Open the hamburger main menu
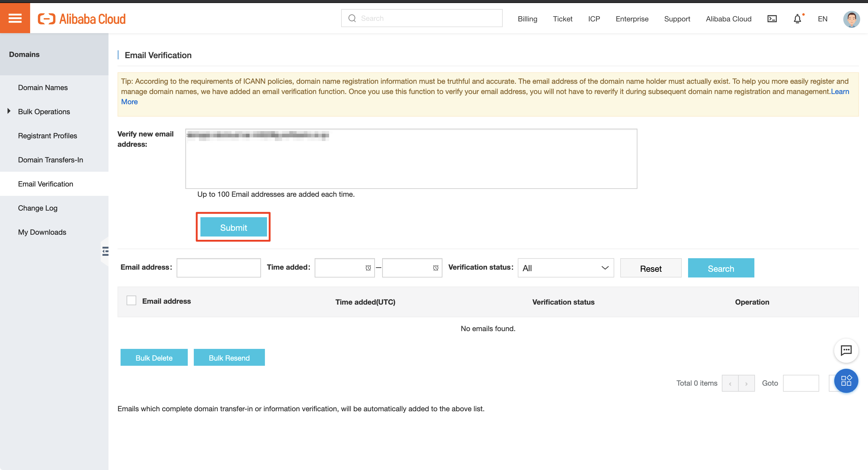 coord(15,18)
